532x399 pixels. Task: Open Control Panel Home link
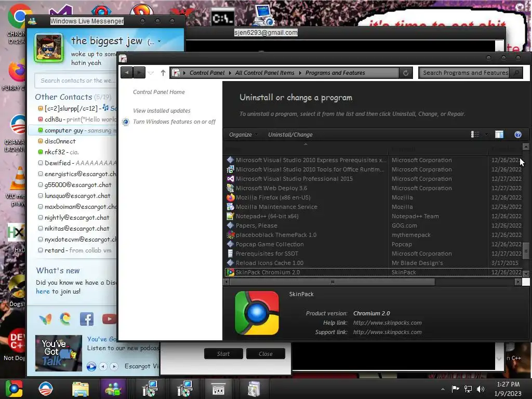(x=159, y=92)
